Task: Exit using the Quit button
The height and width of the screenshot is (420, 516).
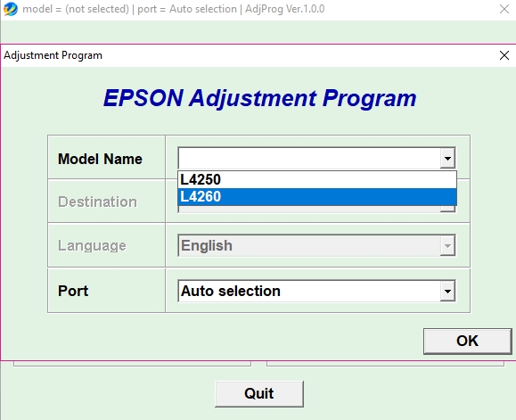Action: pyautogui.click(x=259, y=393)
